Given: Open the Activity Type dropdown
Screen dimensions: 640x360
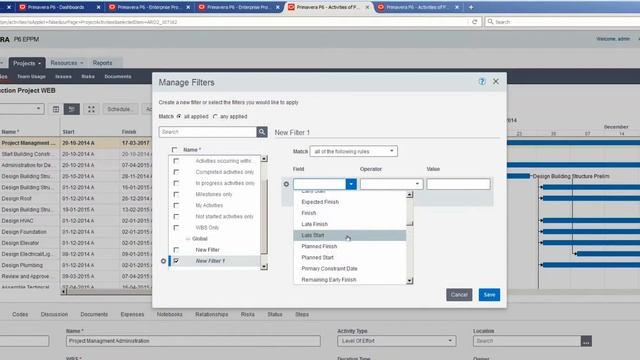Looking at the screenshot, I should pyautogui.click(x=396, y=341).
